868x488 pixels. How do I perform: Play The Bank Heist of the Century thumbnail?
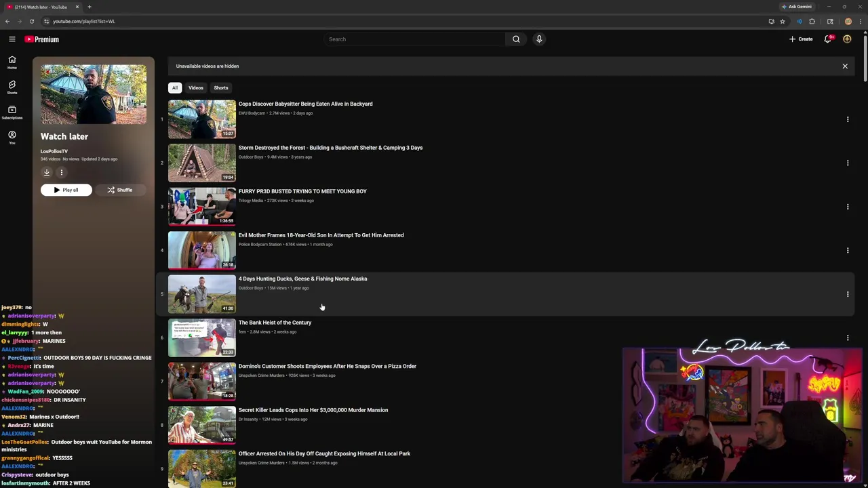click(202, 338)
